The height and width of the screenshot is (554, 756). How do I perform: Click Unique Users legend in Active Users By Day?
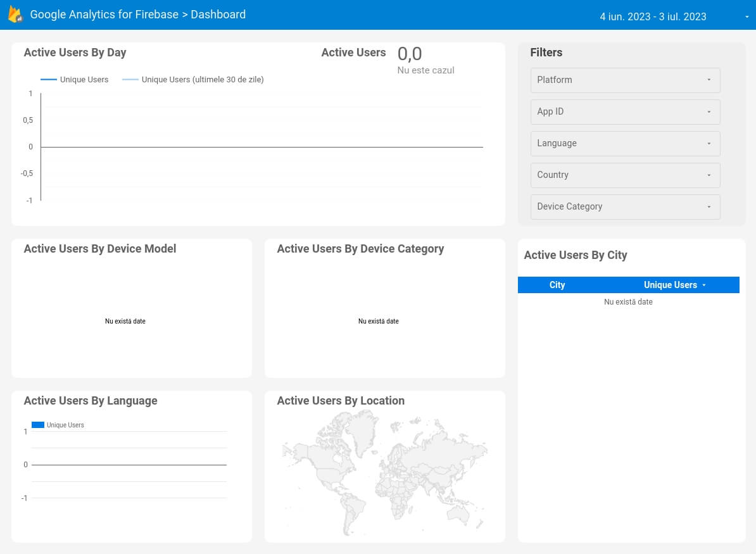(x=74, y=80)
